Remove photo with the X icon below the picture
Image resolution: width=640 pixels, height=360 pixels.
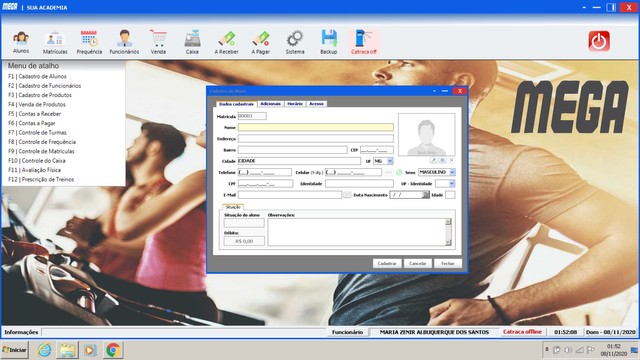coord(451,160)
